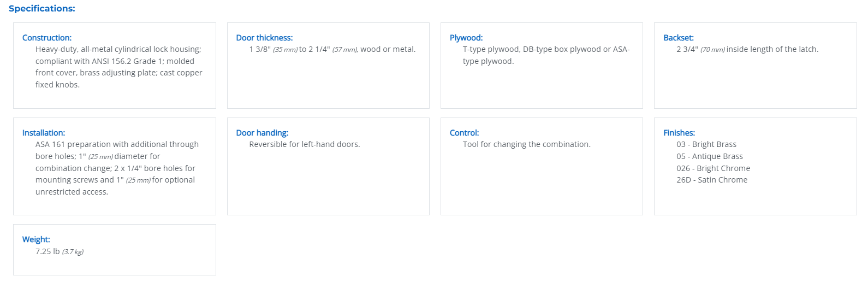Choose the 05 - Antique Brass finish

click(x=710, y=156)
